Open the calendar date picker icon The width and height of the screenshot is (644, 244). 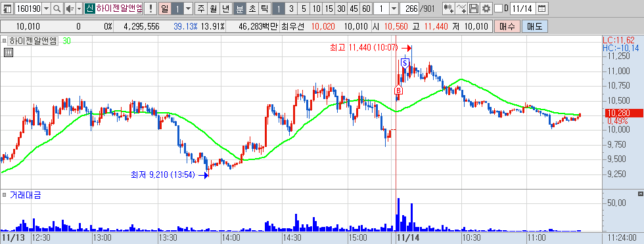pos(542,9)
